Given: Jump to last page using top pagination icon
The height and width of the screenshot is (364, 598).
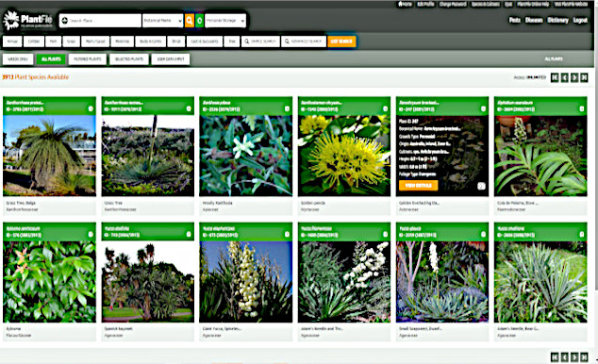Looking at the screenshot, I should [584, 77].
